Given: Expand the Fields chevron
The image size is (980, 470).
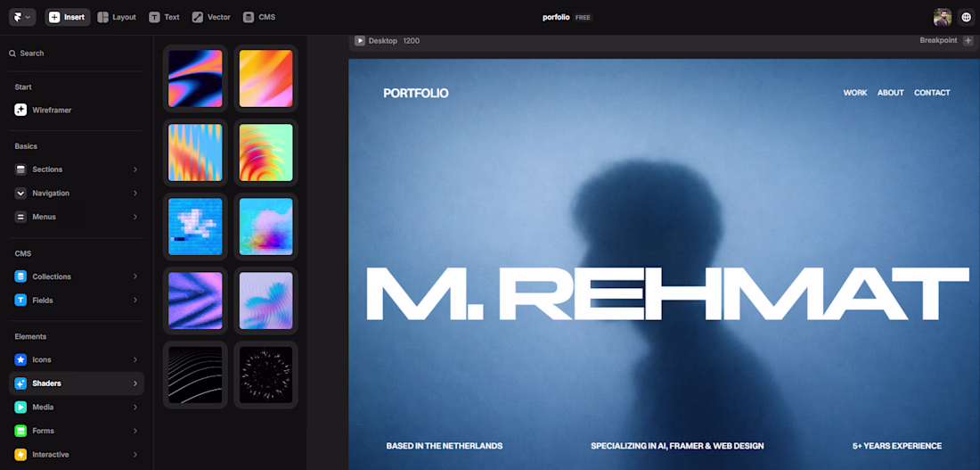Looking at the screenshot, I should tap(135, 301).
